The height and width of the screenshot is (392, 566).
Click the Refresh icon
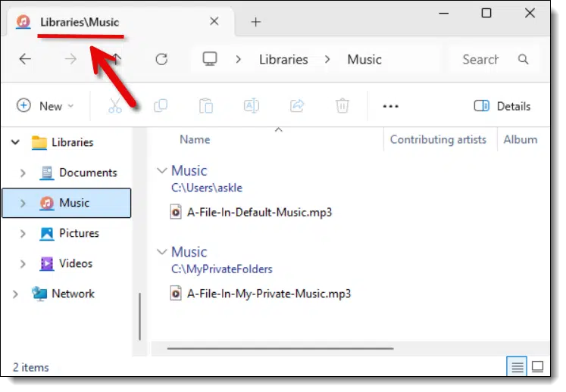[x=161, y=59]
